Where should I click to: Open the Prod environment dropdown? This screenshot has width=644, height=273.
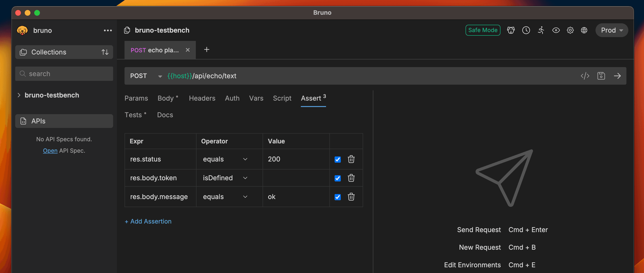[611, 30]
